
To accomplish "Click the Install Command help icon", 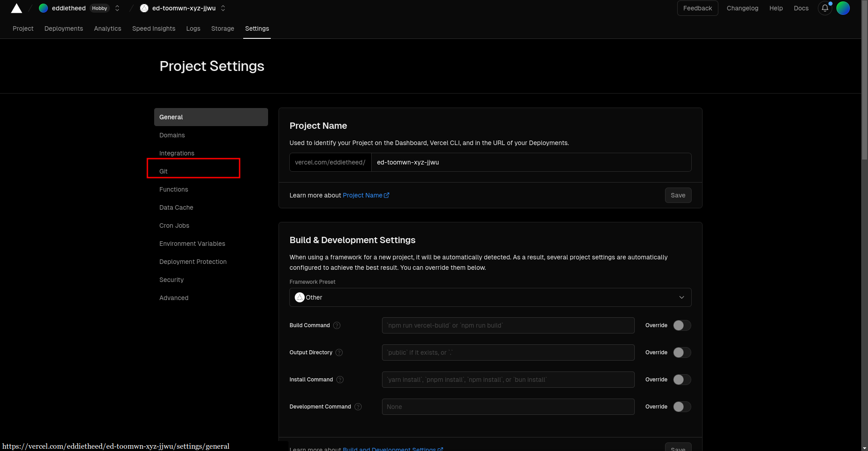I will [x=340, y=380].
